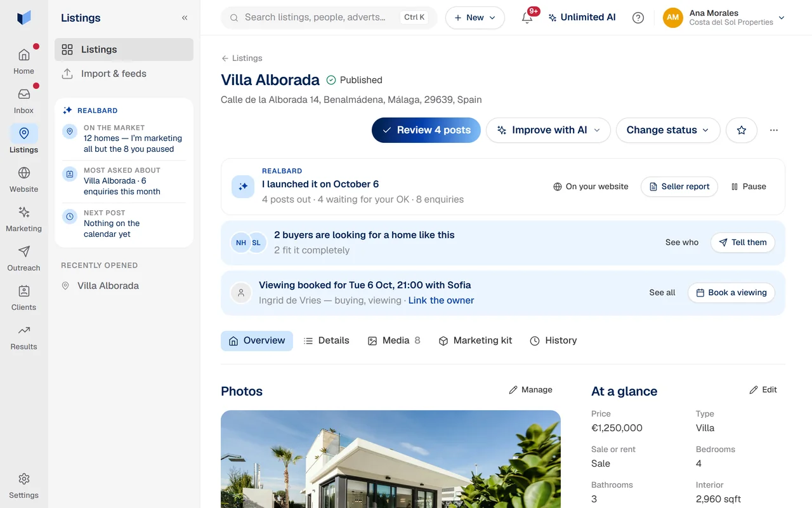Click Manage next to Photos
Screen dimensions: 812x508
pyautogui.click(x=531, y=390)
